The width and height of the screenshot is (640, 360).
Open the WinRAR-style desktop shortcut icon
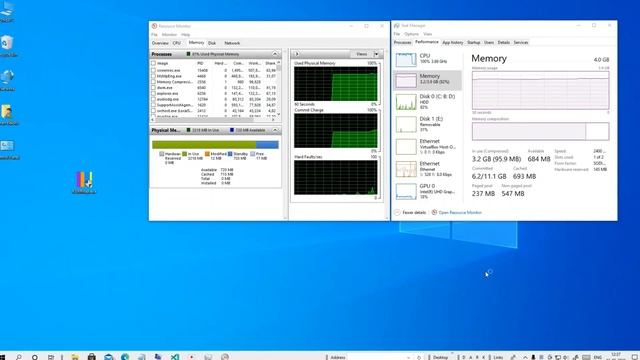tap(84, 182)
